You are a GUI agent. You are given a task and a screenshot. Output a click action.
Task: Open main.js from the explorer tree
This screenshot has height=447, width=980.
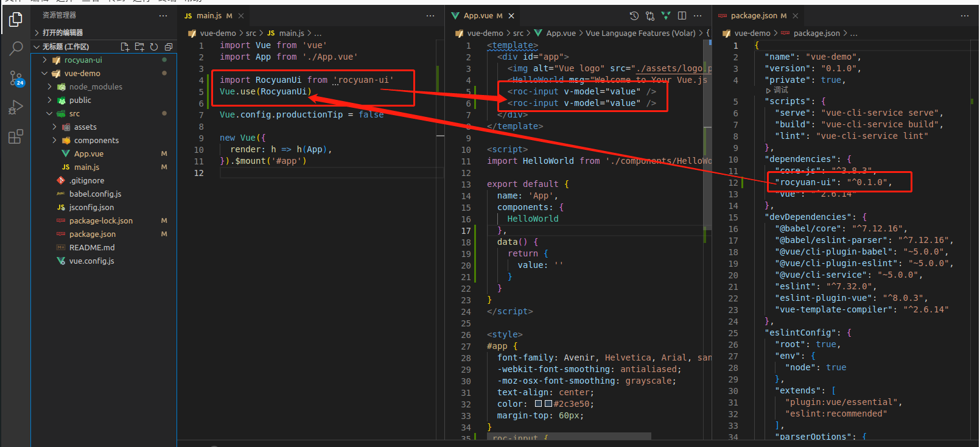[x=103, y=167]
